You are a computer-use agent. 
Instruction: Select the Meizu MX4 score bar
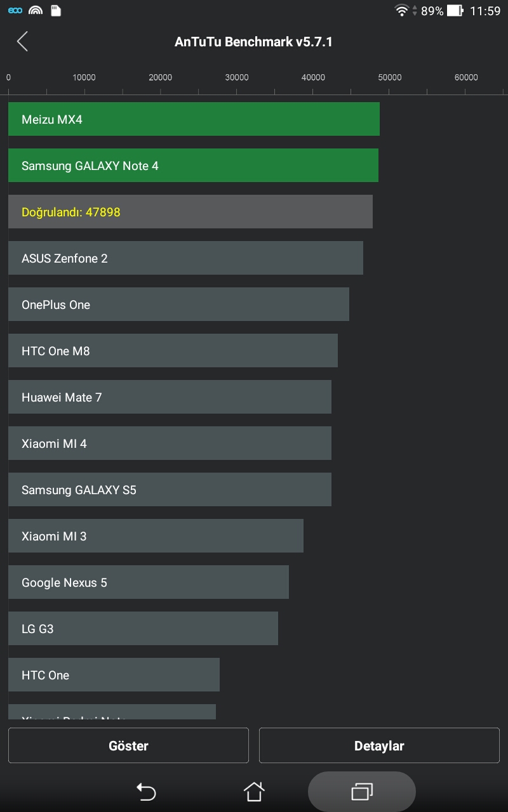click(x=194, y=119)
